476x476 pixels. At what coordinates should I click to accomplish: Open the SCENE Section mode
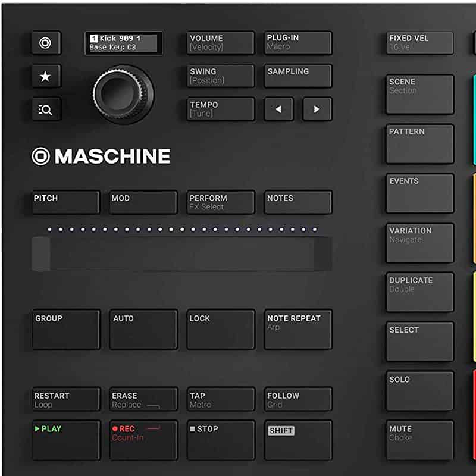(x=420, y=95)
